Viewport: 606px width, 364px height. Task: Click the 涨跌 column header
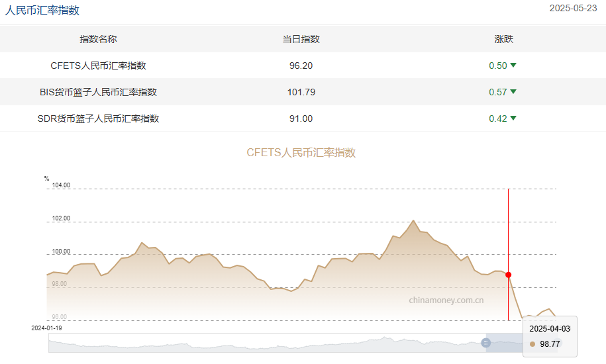(x=503, y=39)
